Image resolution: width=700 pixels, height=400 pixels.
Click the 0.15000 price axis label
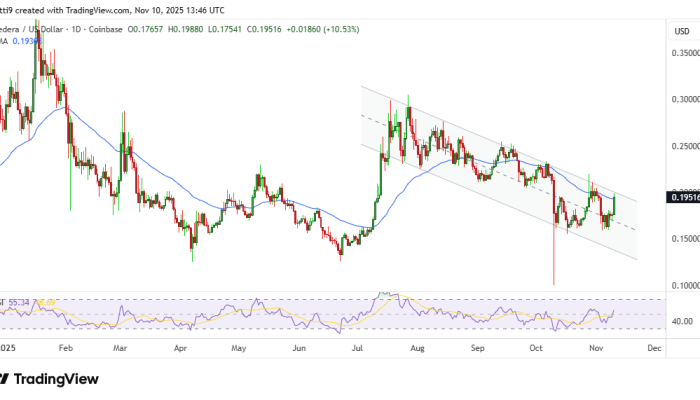click(x=682, y=239)
